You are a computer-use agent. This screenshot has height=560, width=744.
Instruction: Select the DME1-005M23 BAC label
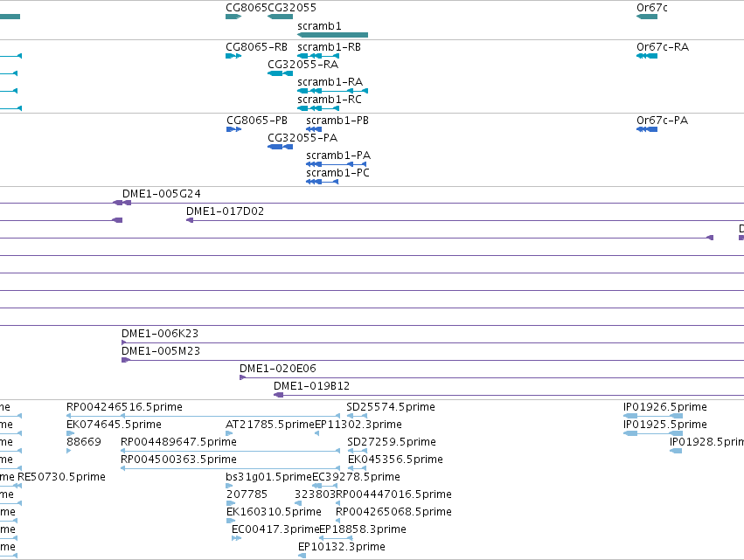click(x=161, y=351)
